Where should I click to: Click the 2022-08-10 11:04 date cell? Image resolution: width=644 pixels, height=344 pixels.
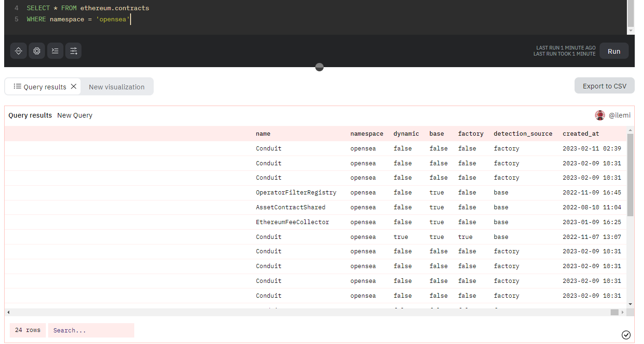[x=592, y=207]
